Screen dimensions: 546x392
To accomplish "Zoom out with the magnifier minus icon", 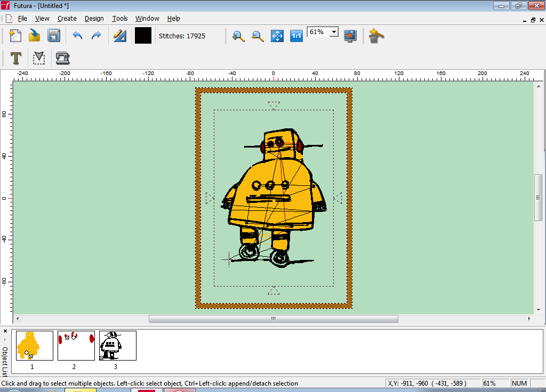I will pyautogui.click(x=258, y=36).
